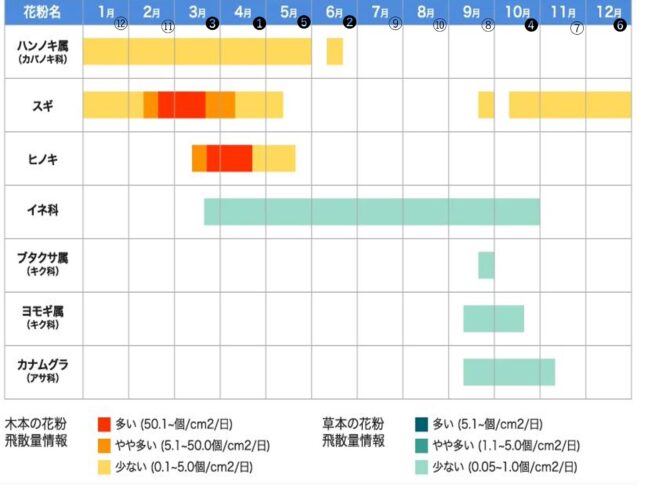
Task: Click the 草本の花粉 飛散量情報 legend heading
Action: click(353, 432)
